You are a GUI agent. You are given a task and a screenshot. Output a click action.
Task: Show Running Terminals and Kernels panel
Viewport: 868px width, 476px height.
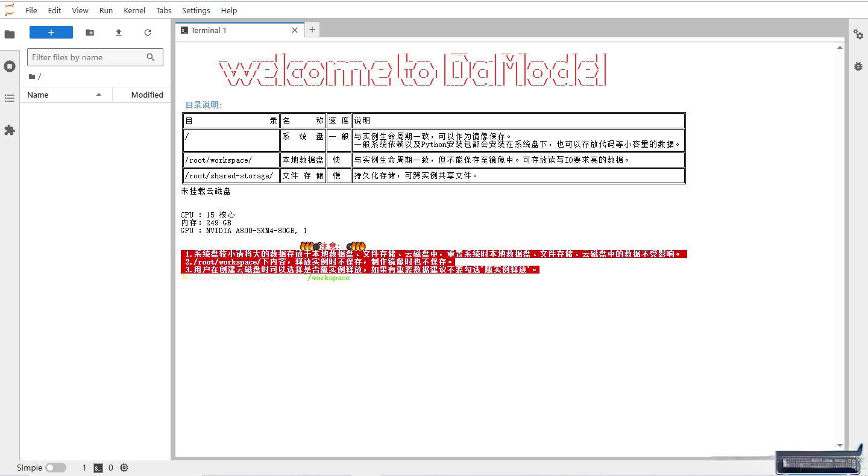10,66
